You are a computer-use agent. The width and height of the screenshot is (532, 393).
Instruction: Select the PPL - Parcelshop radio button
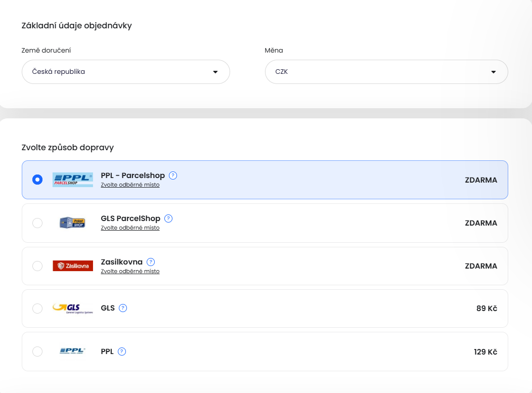37,180
